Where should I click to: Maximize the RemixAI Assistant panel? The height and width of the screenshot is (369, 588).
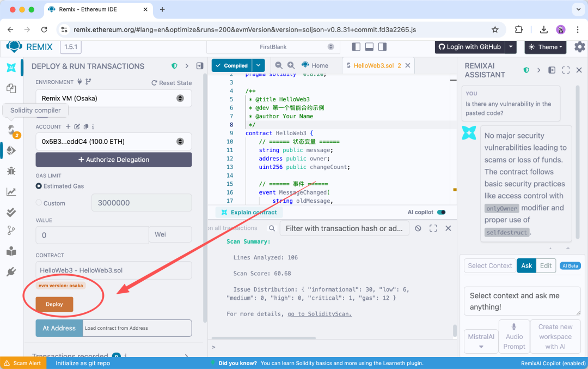pos(566,70)
